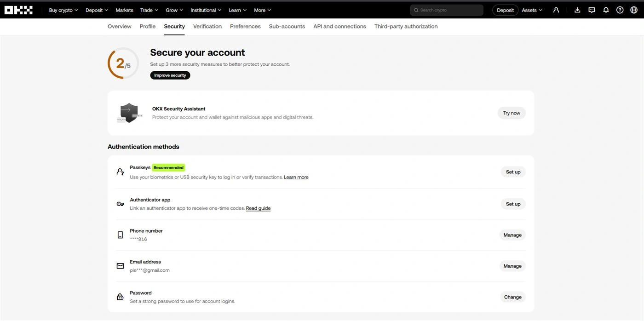
Task: Manage the Email address
Action: [512, 266]
